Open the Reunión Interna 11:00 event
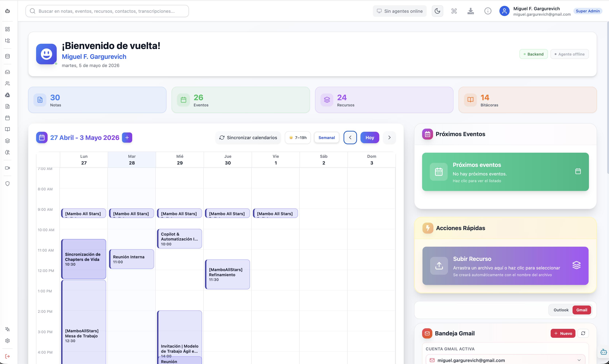Screen dimensions: 609x364 (x=132, y=259)
